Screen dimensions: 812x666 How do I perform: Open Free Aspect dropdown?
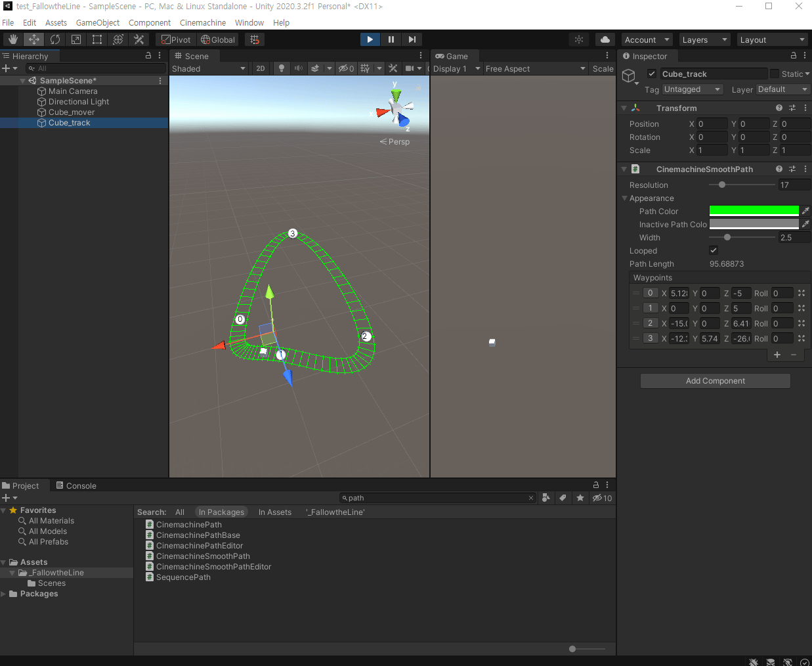coord(536,68)
